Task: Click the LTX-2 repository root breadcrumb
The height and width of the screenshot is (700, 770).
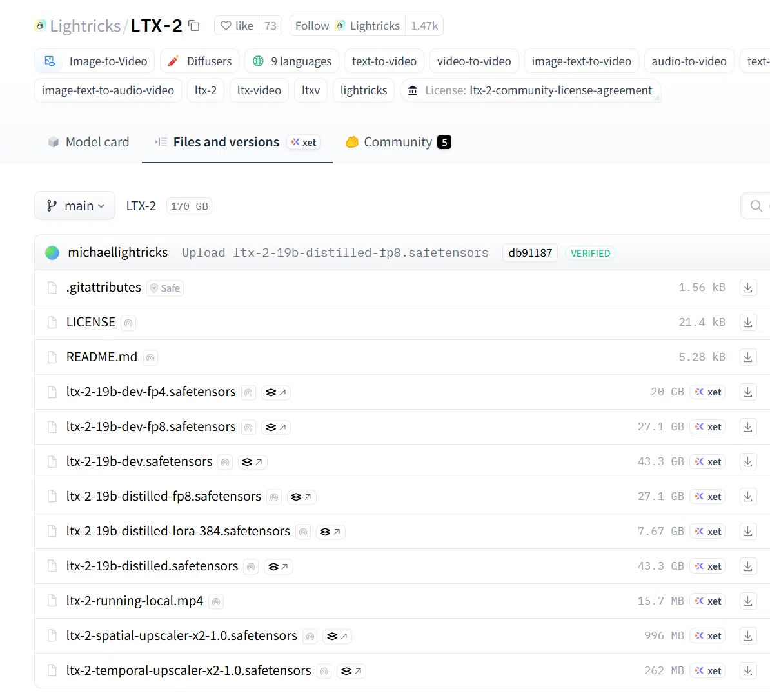Action: [x=141, y=206]
